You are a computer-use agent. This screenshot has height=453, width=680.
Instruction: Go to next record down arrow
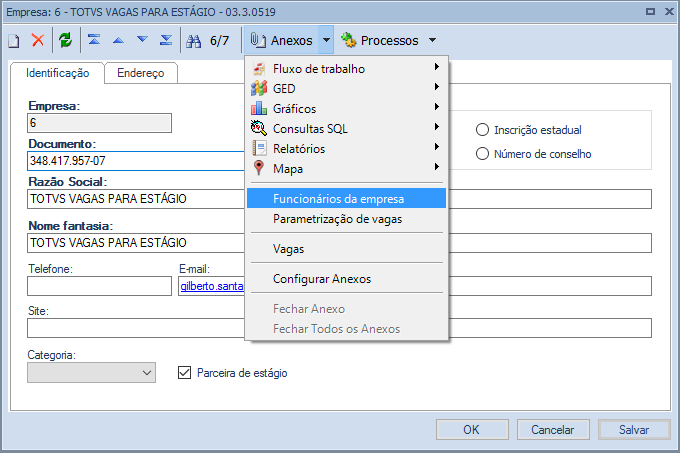click(142, 40)
